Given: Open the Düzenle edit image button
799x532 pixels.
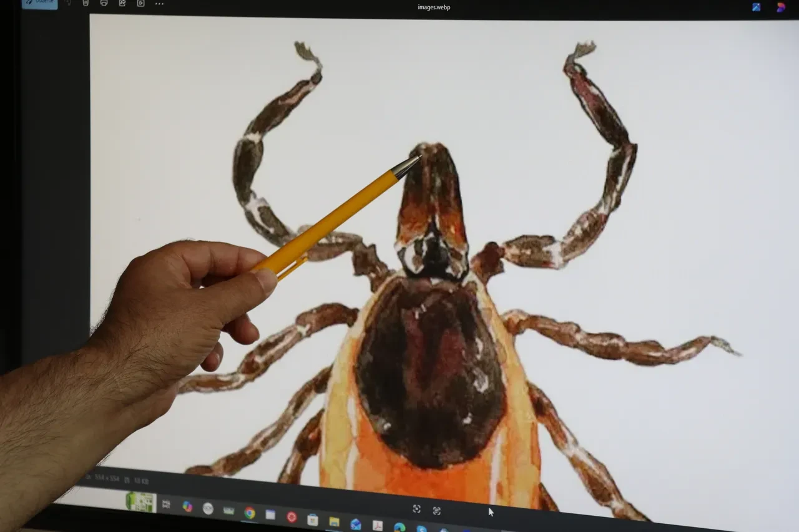Looking at the screenshot, I should click(39, 3).
